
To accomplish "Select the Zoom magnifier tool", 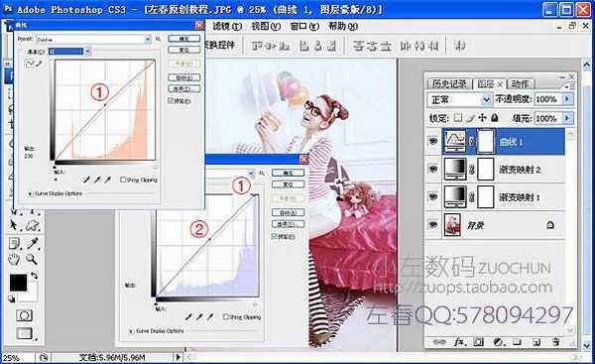I will [32, 259].
